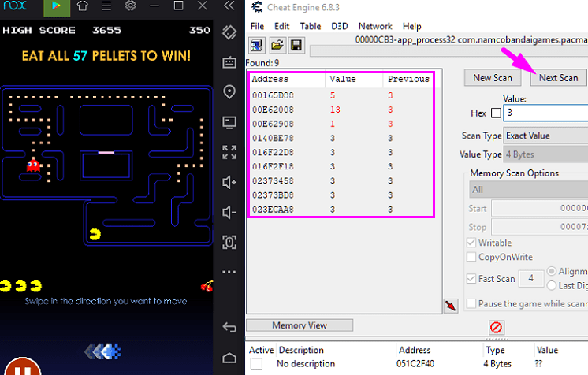The width and height of the screenshot is (588, 375).
Task: Open Memory View
Action: point(300,325)
